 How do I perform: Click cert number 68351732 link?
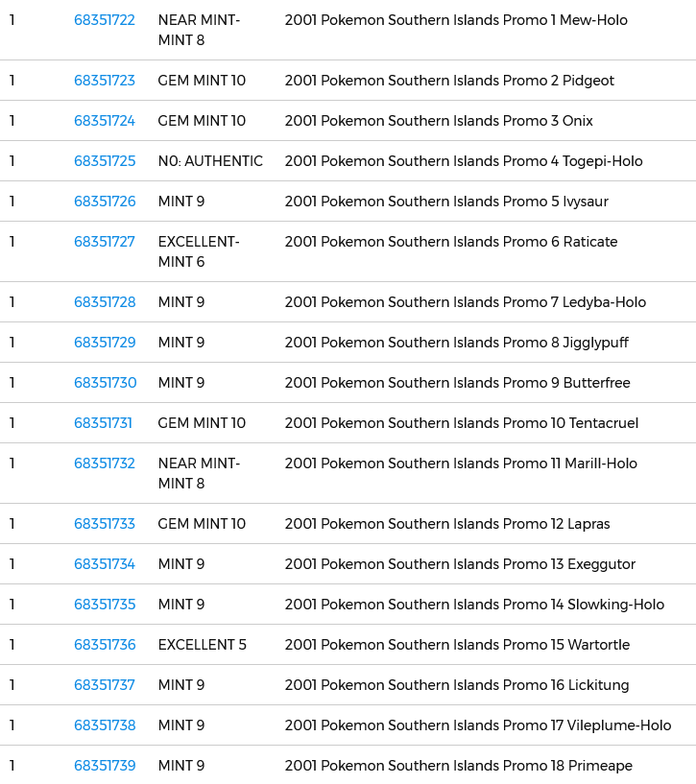coord(105,463)
